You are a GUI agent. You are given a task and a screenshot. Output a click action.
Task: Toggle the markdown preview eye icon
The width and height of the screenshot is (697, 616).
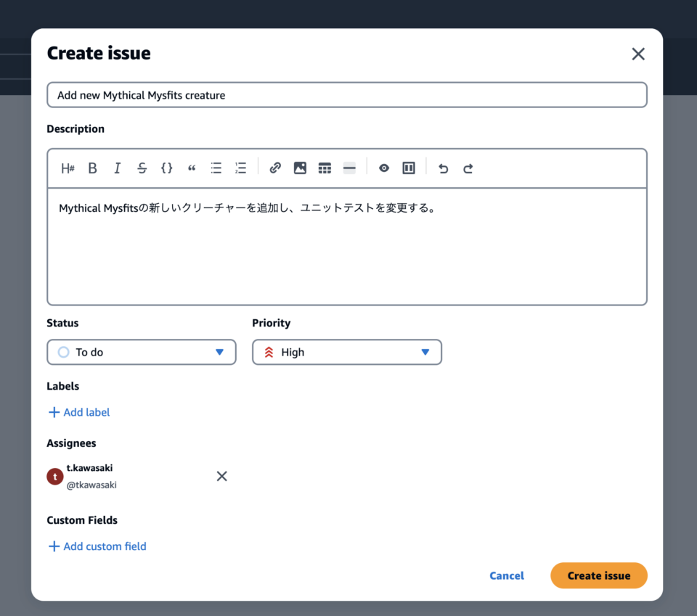(383, 168)
